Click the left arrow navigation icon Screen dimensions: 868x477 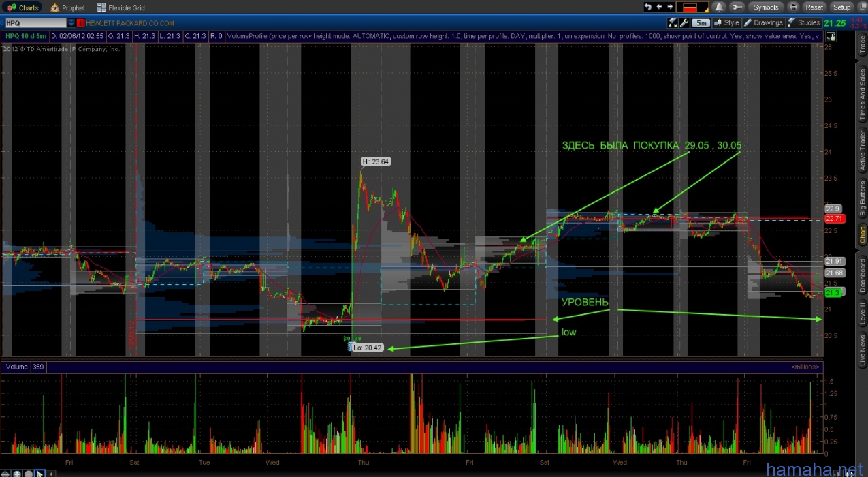click(x=659, y=7)
